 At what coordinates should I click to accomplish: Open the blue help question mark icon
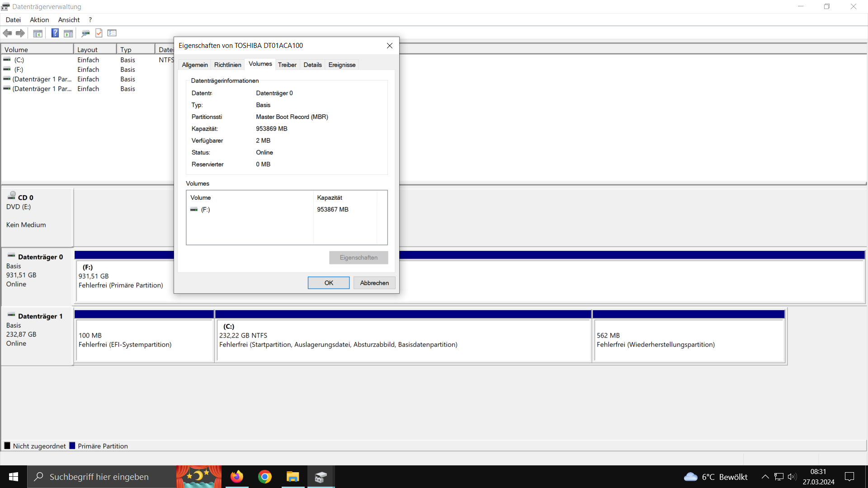pos(55,33)
